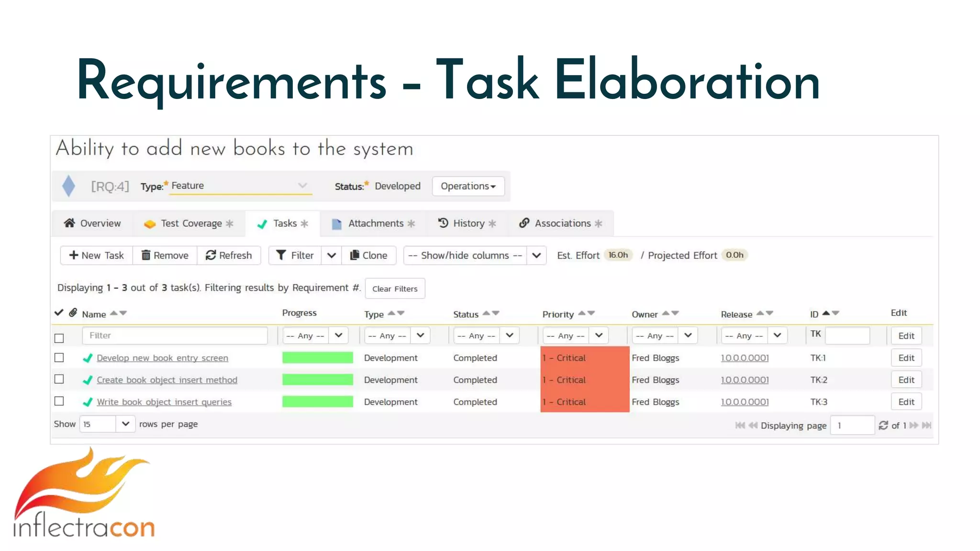The height and width of the screenshot is (551, 980).
Task: Click the Filter button
Action: tap(295, 255)
